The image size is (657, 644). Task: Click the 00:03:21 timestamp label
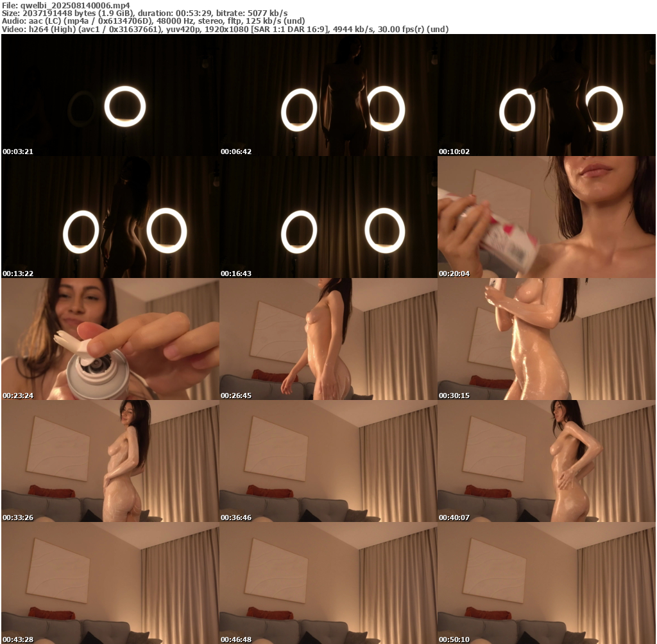[18, 152]
